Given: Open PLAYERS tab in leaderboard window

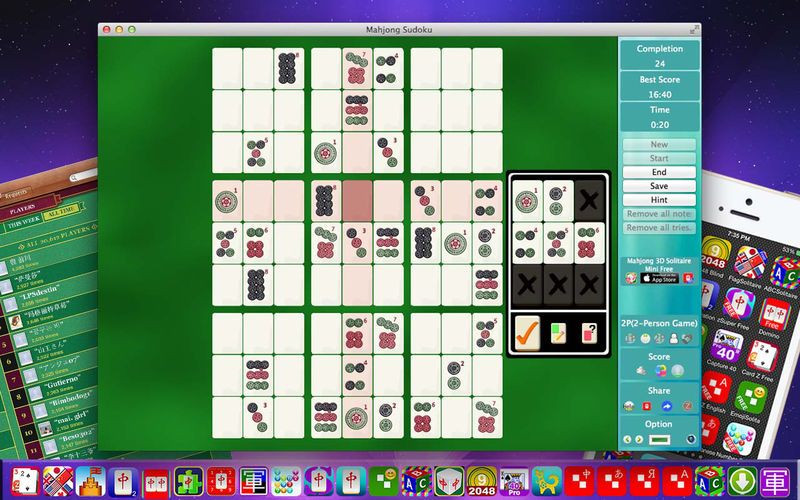Looking at the screenshot, I should tap(22, 209).
